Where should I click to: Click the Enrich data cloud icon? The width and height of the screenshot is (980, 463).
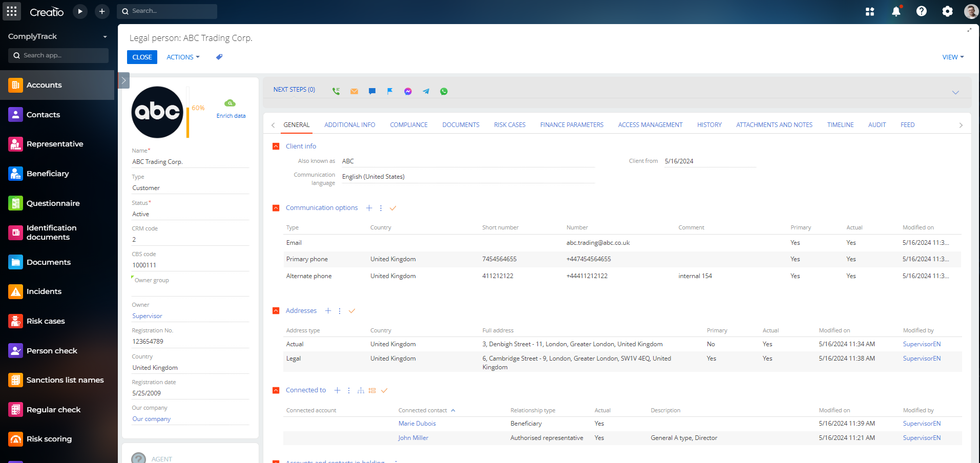click(x=230, y=103)
